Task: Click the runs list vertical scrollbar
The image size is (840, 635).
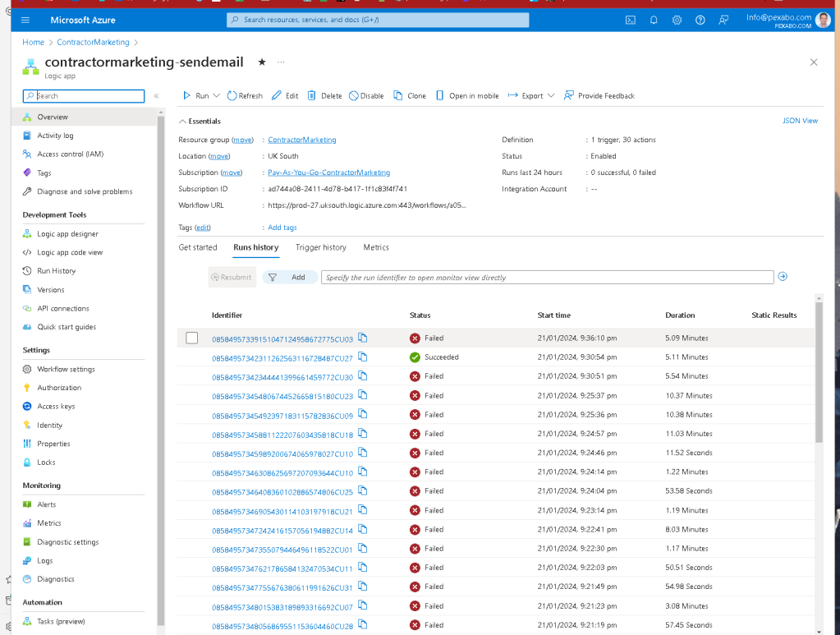Action: [819, 372]
